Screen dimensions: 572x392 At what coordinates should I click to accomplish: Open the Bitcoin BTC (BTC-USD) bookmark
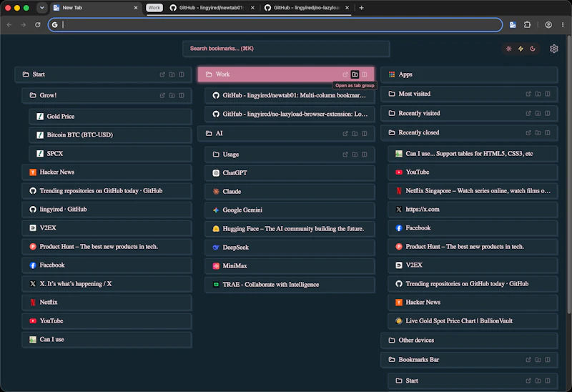coord(111,135)
